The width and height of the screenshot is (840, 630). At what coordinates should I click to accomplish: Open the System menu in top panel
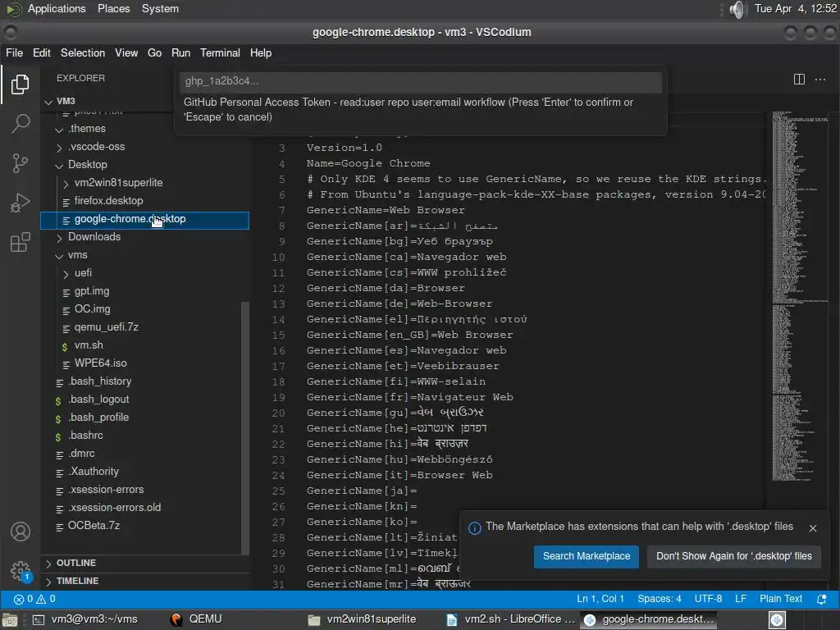160,9
